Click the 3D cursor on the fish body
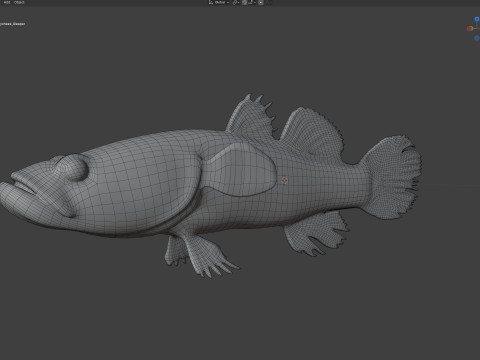 284,180
